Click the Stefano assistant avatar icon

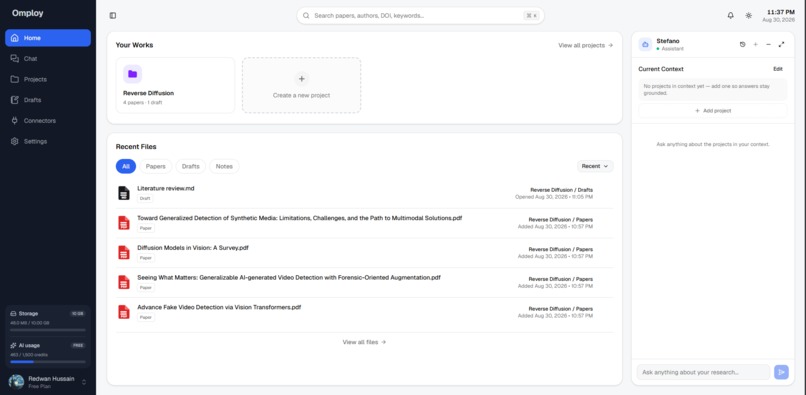click(x=645, y=44)
